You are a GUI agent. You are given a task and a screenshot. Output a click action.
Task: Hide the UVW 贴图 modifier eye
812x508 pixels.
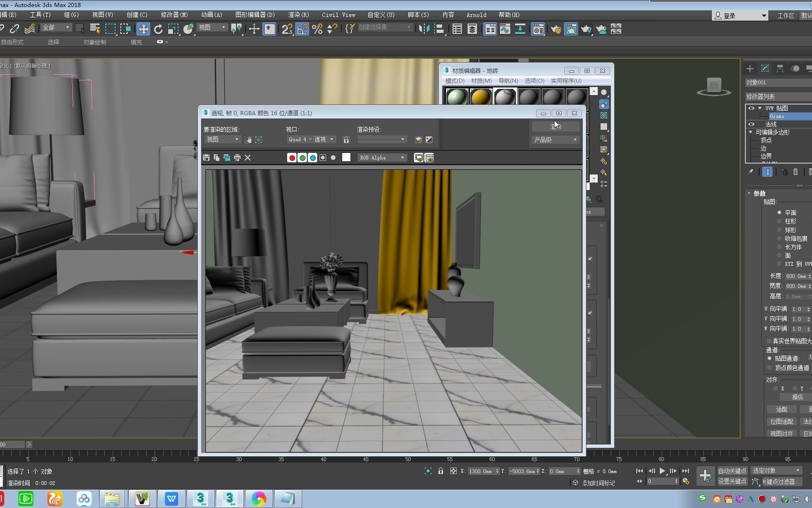tap(751, 108)
